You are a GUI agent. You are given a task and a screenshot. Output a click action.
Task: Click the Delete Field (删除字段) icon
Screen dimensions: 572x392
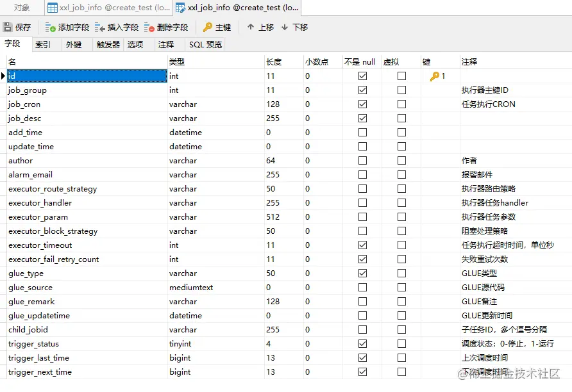[x=149, y=28]
